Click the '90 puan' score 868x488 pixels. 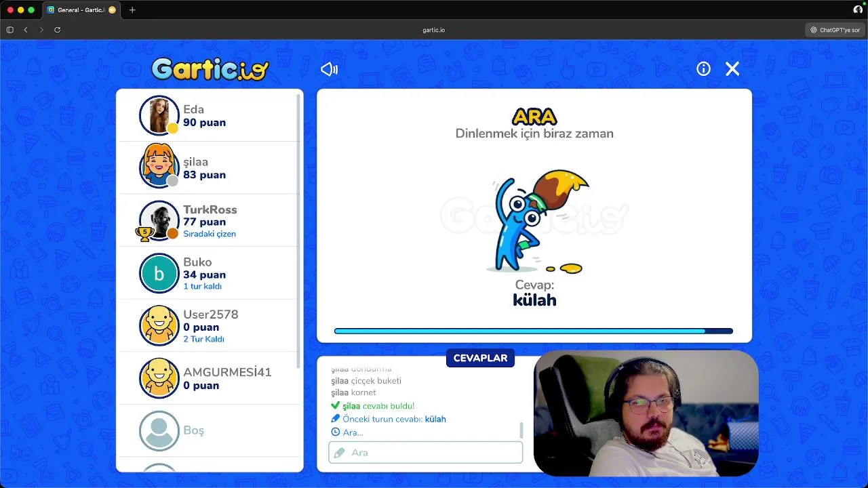click(204, 123)
